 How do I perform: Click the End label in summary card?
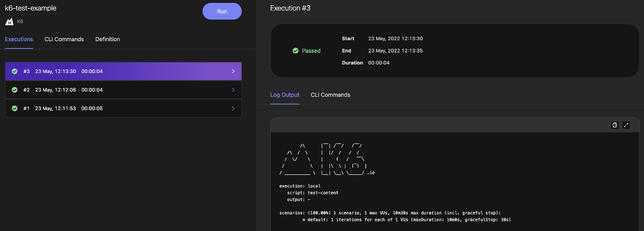point(347,51)
